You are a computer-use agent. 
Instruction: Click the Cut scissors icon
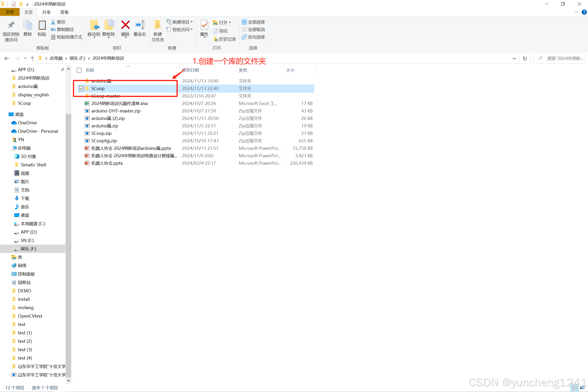[x=53, y=22]
